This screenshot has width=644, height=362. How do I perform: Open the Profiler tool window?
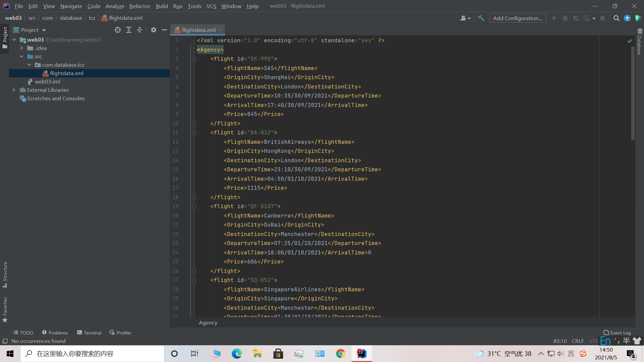pos(120,333)
